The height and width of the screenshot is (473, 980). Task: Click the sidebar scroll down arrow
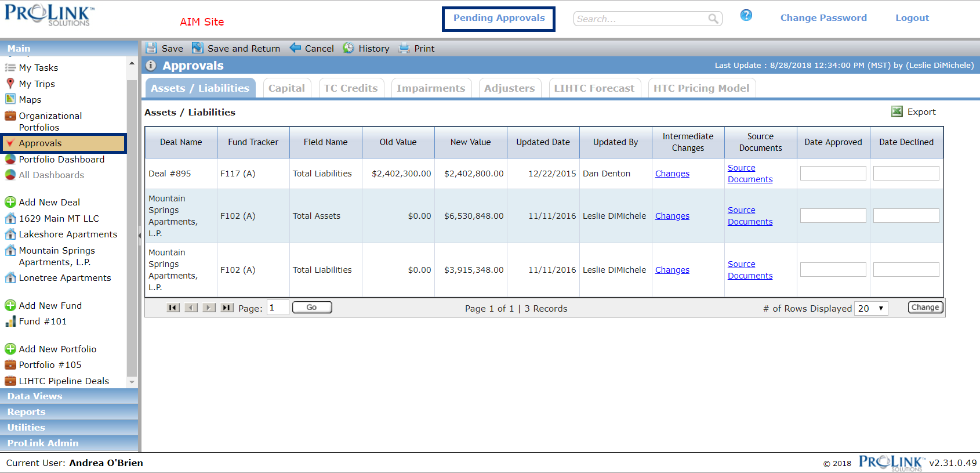click(x=132, y=382)
